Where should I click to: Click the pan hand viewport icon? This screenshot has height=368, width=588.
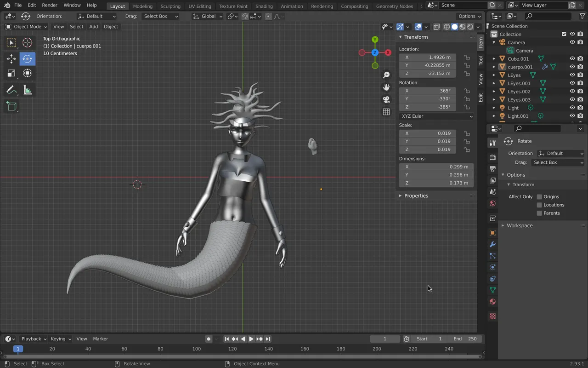pyautogui.click(x=386, y=87)
